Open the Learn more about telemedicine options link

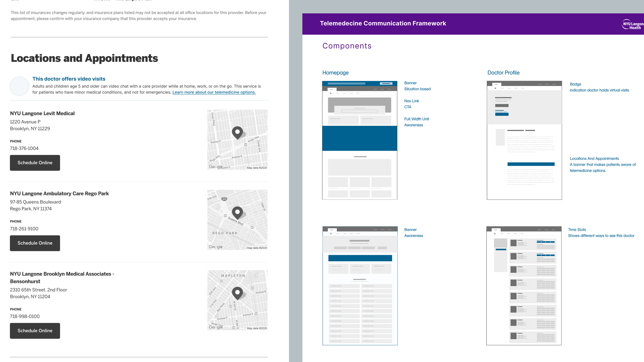pos(214,92)
